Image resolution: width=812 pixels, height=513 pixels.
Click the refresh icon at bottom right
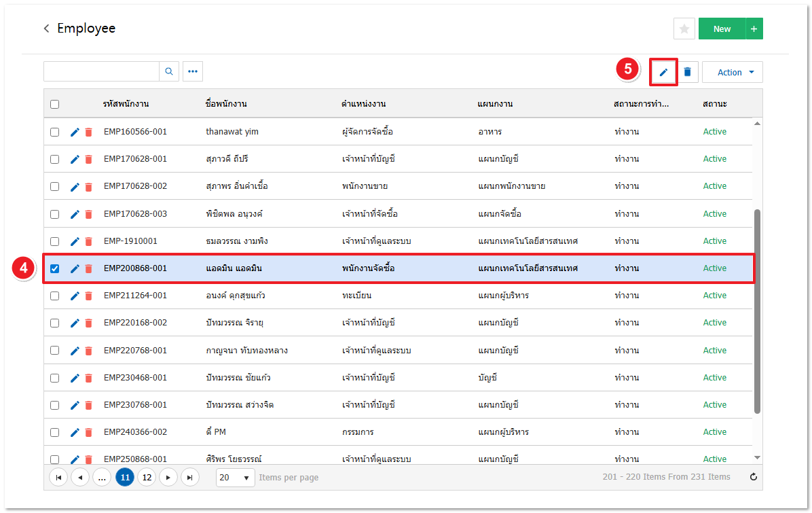coord(753,478)
